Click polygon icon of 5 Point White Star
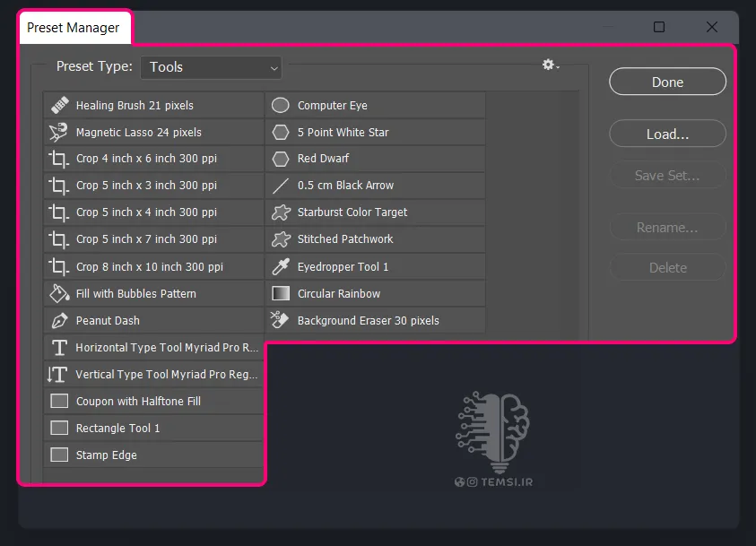 pyautogui.click(x=281, y=132)
